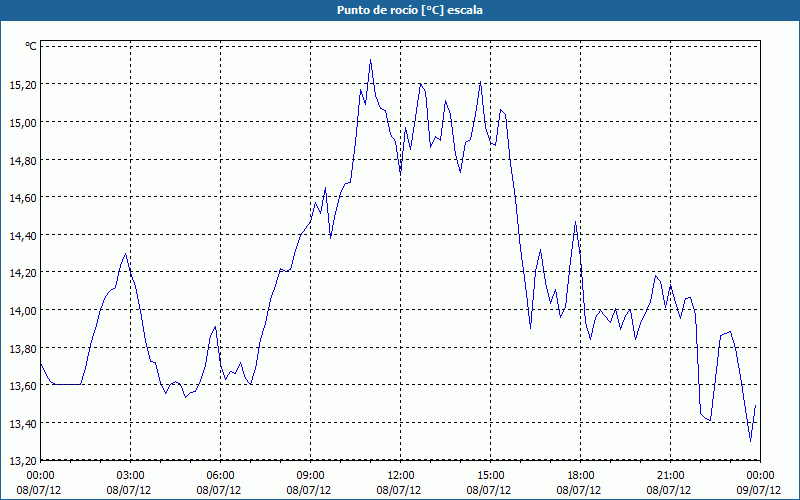Click the °C unit label on the y-axis
The image size is (800, 500).
pyautogui.click(x=31, y=46)
